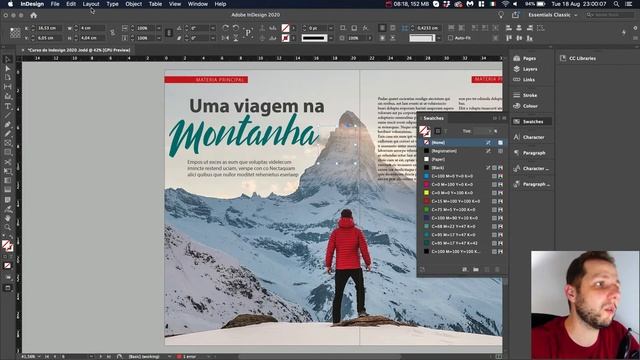Open macOS Spotlight search icon
Image resolution: width=640 pixels, height=360 pixels.
[616, 4]
